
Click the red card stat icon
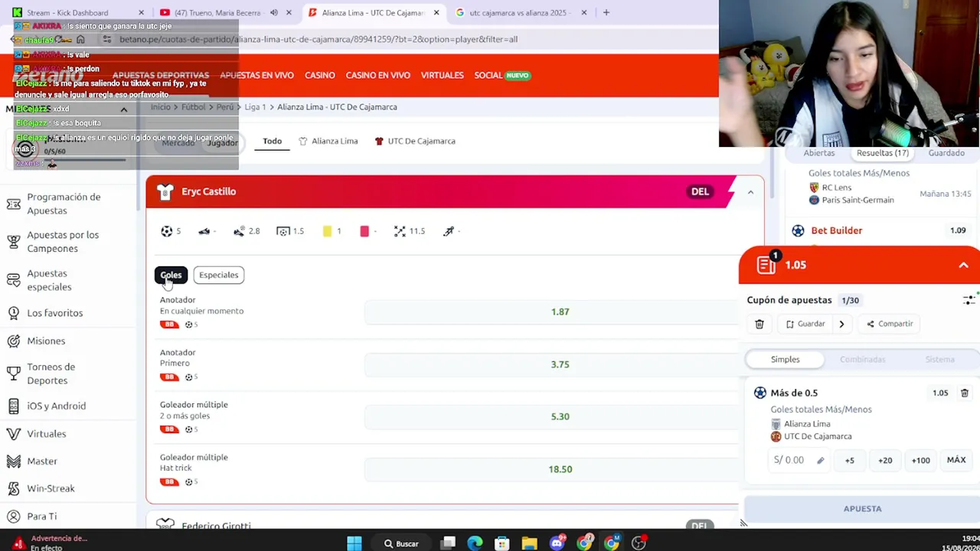coord(364,231)
